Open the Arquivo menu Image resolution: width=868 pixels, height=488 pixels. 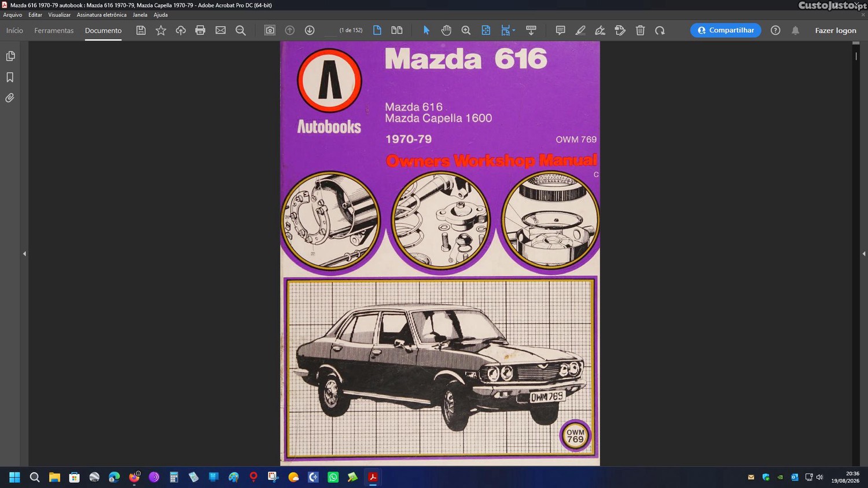13,15
